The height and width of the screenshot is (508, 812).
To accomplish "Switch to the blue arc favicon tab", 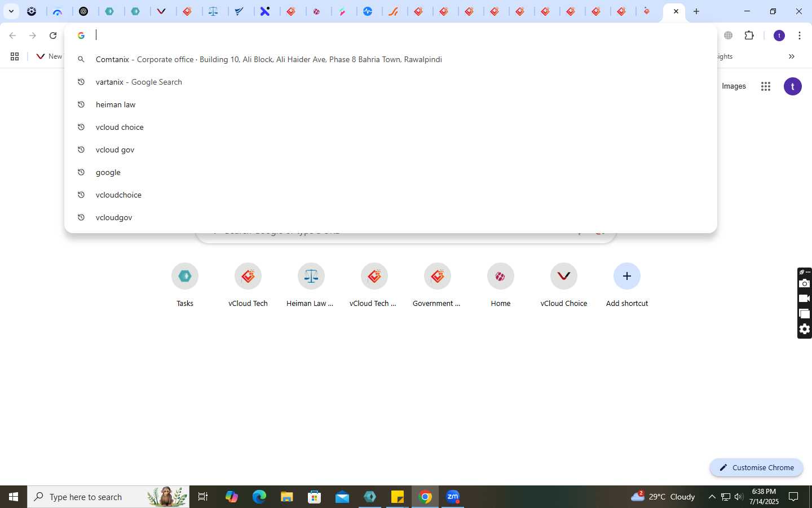I will [x=58, y=11].
